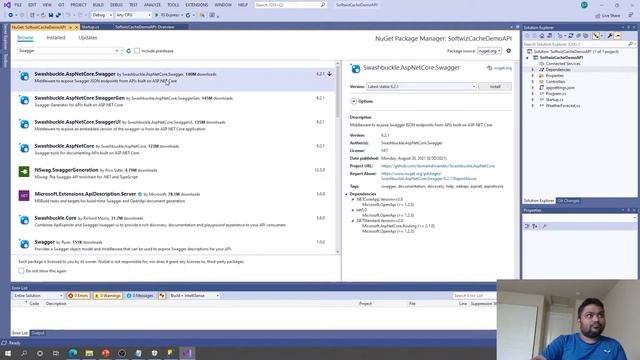Open NuGet settings gear icon
The image size is (640, 360).
click(509, 51)
